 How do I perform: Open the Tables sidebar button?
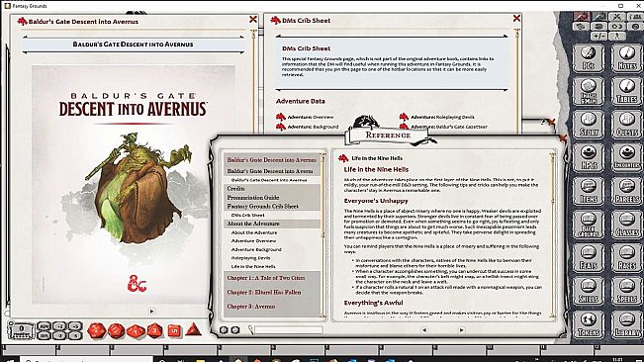pos(627,91)
